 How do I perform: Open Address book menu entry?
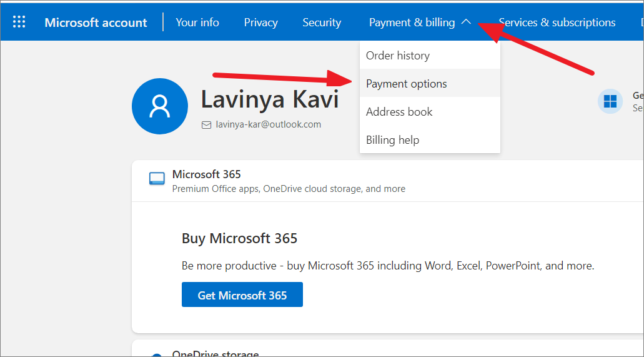pyautogui.click(x=430, y=111)
